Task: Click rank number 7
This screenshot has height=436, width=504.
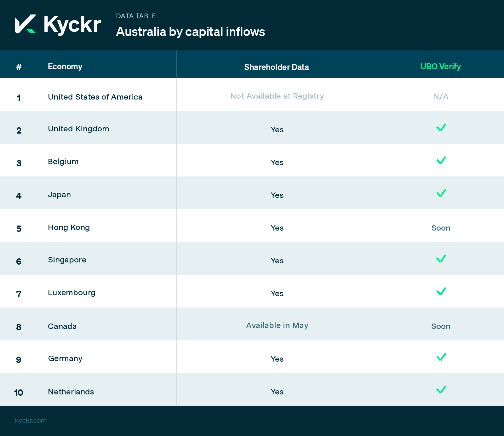Action: pyautogui.click(x=19, y=294)
